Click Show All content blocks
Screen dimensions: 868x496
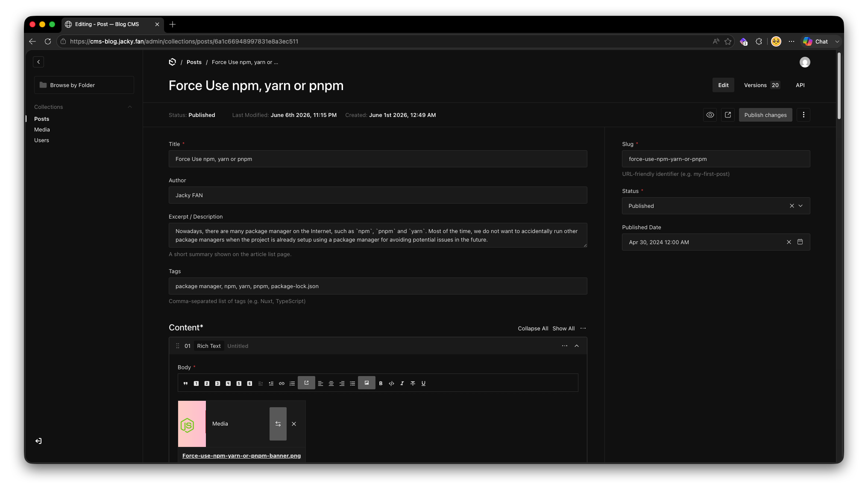(x=563, y=328)
